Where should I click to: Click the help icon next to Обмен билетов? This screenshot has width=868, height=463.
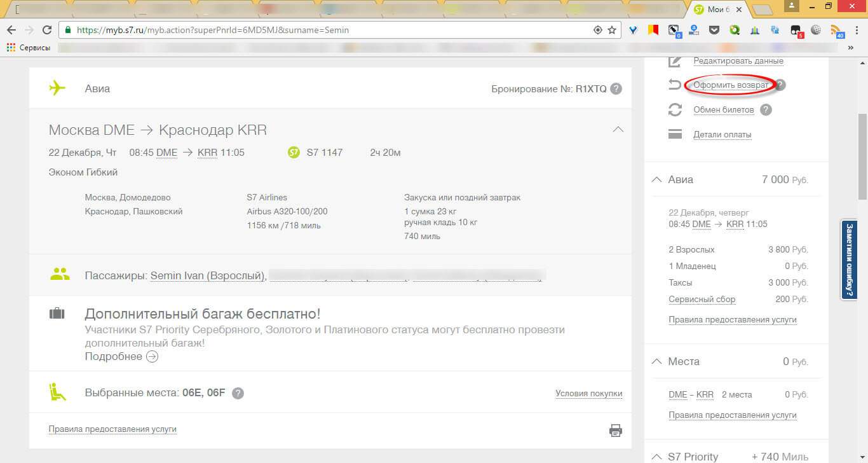(766, 110)
